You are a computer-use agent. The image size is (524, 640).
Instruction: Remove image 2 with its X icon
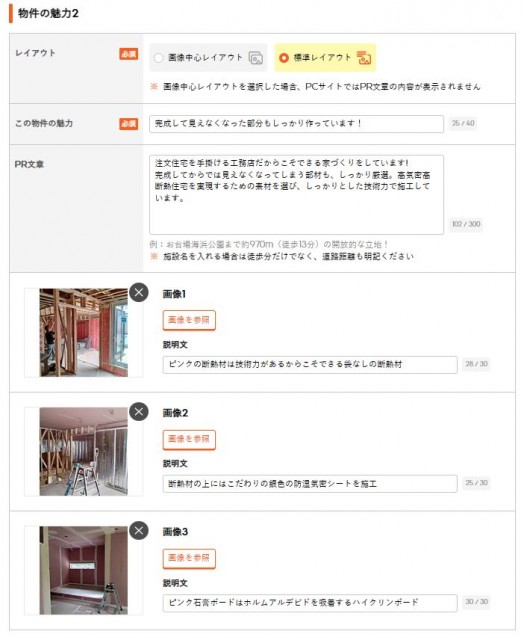pos(139,411)
